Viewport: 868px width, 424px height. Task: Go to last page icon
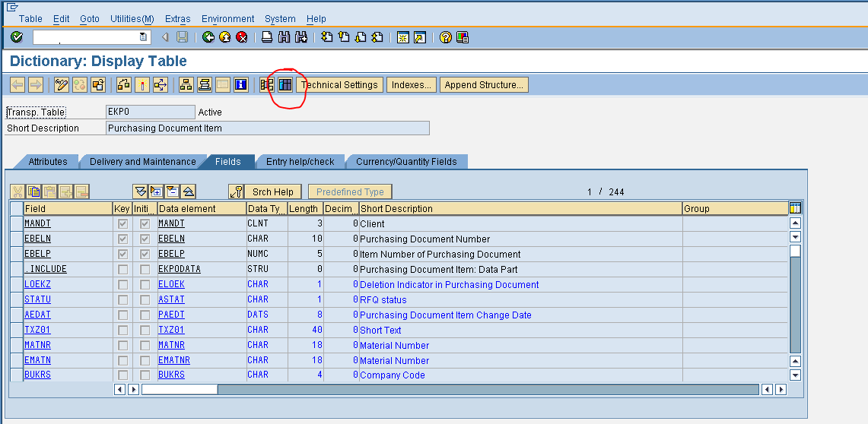click(377, 37)
